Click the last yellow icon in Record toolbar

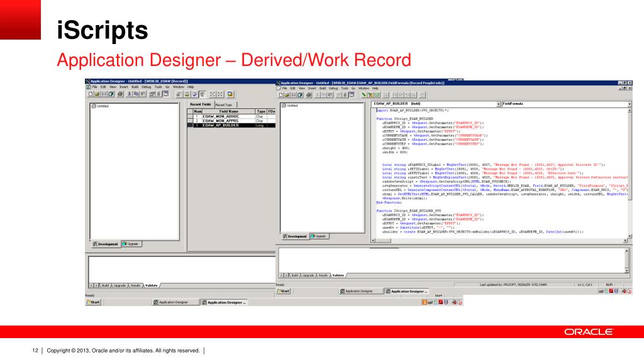[230, 94]
